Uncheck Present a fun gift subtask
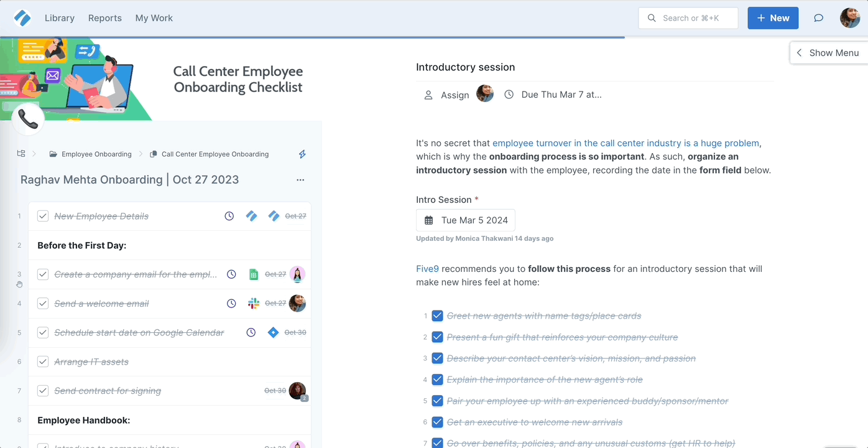 [x=437, y=337]
